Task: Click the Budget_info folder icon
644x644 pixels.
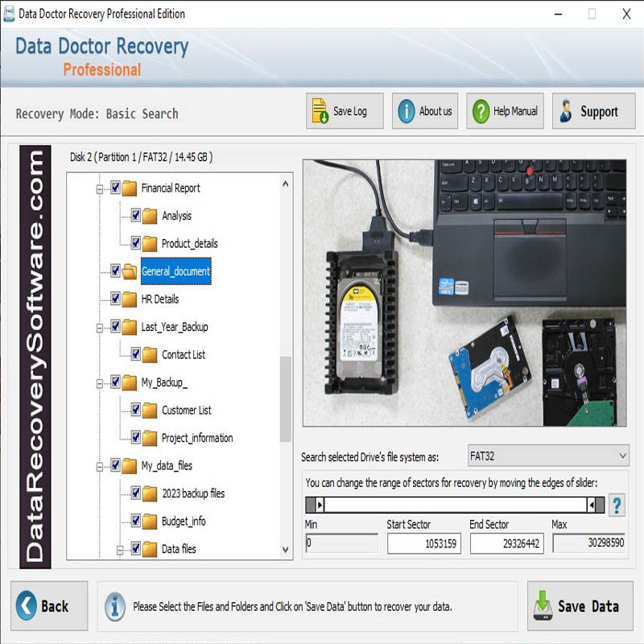Action: click(x=150, y=522)
